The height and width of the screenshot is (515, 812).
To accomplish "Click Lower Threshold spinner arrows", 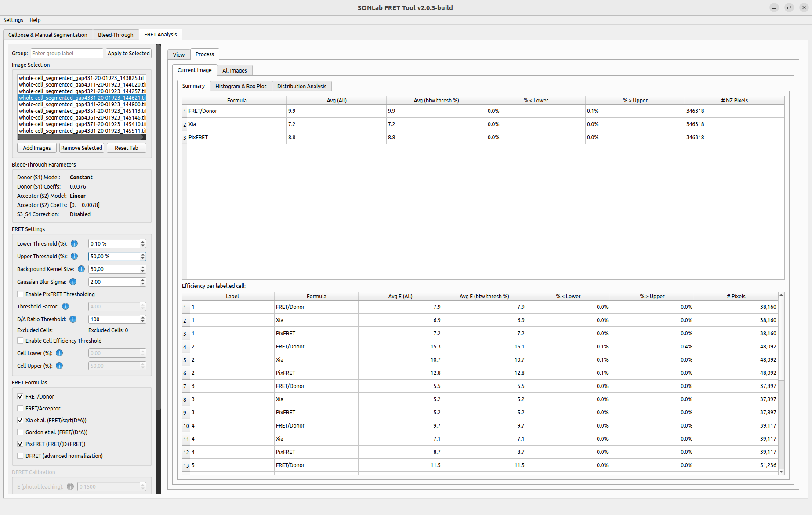I will (143, 243).
